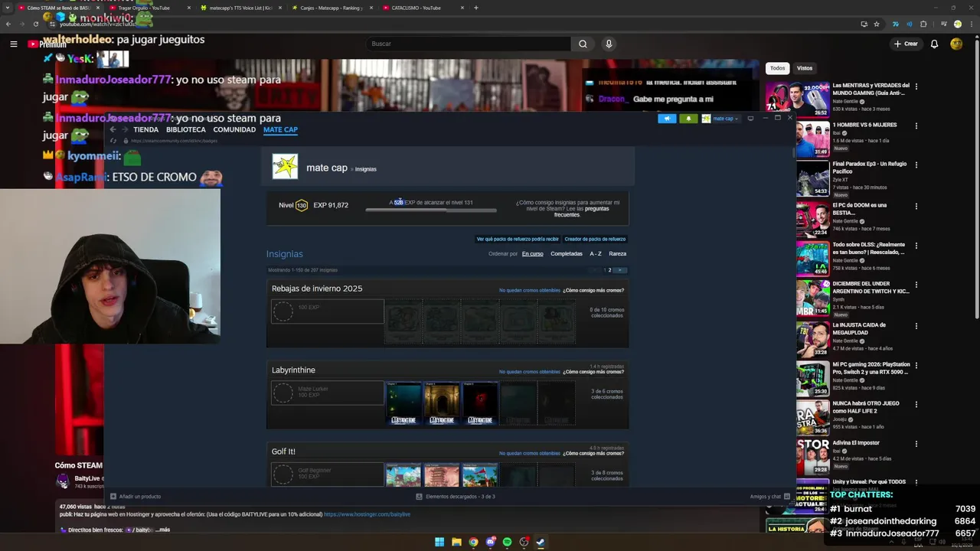Open the MATE CAP profile menu
Screen dimensions: 980x551
(280, 129)
